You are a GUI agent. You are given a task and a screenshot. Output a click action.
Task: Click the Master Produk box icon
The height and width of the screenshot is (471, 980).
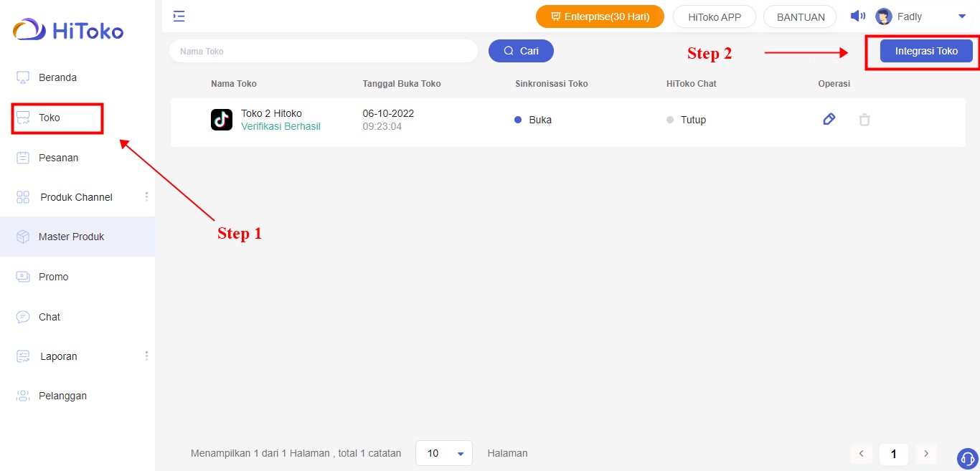23,237
